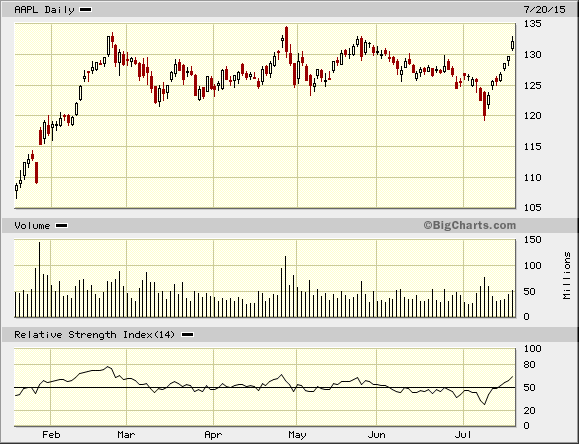579x444 pixels.
Task: Click the last candlestick on the price chart
Action: click(513, 44)
